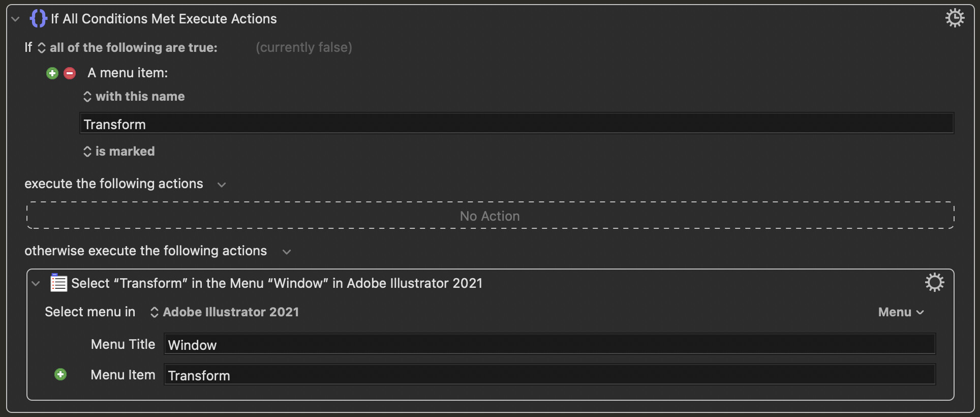Screen dimensions: 980x417
Task: Click the Menu Title field containing Window
Action: pyautogui.click(x=549, y=344)
